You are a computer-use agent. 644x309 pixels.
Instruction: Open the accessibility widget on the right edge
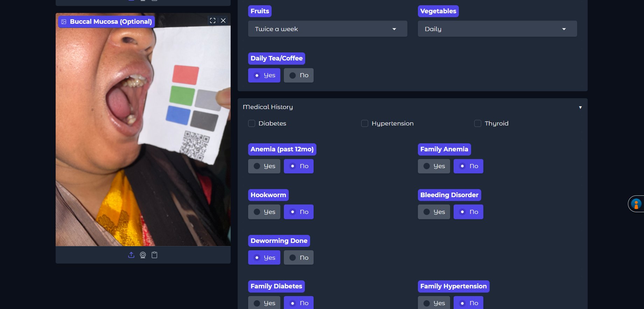636,204
